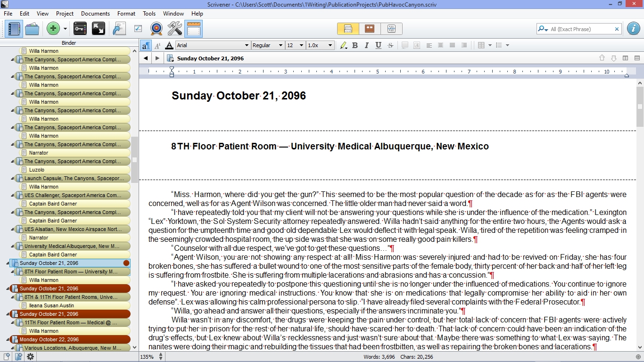This screenshot has height=362, width=644.
Task: Open the Edit menu
Action: (25, 14)
